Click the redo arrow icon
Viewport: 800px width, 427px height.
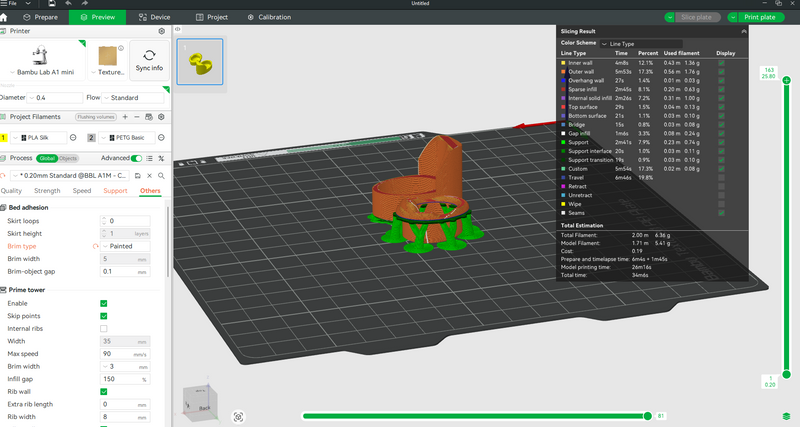coord(85,4)
